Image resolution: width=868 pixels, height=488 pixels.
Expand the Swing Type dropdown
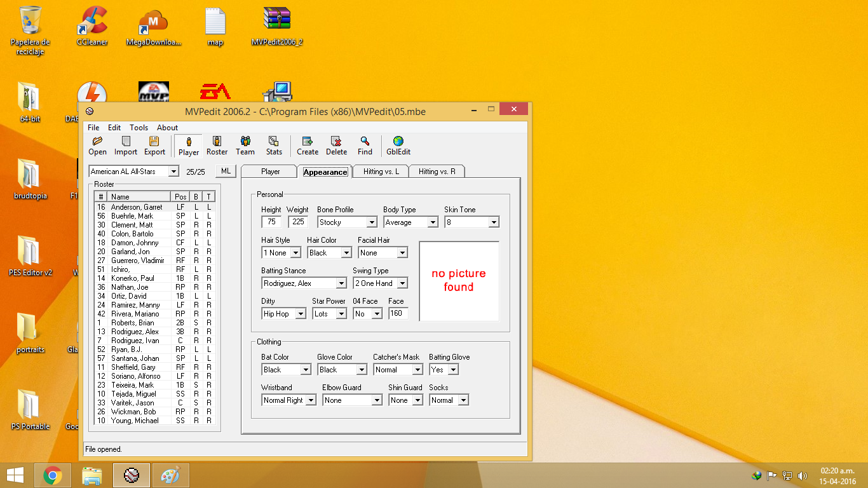[402, 283]
